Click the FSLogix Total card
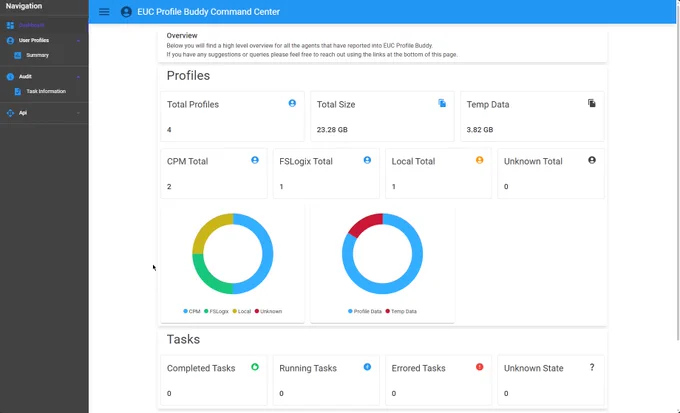 326,173
